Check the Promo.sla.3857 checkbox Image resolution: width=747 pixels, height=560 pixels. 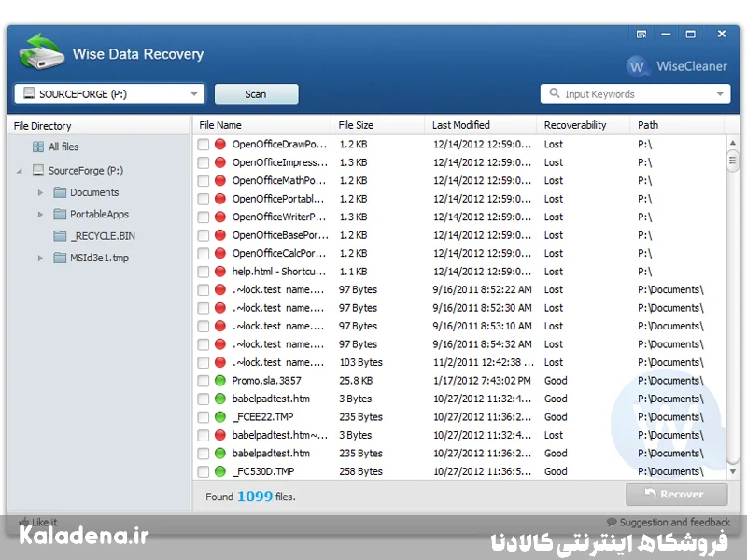(x=204, y=381)
